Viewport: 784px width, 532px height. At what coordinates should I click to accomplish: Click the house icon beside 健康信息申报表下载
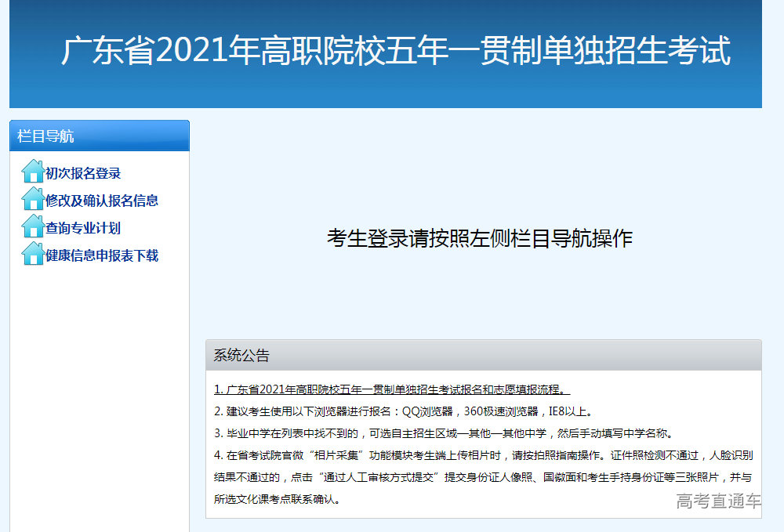[x=32, y=254]
